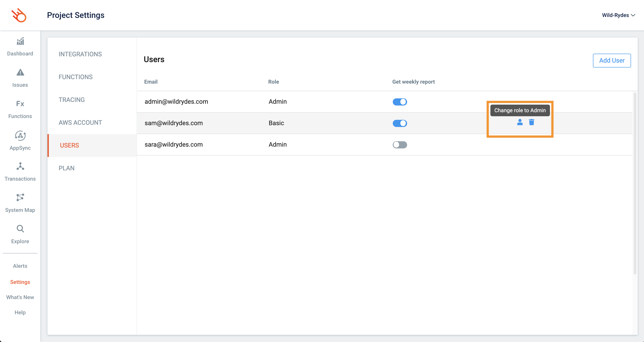Open the What's New link
Image resolution: width=644 pixels, height=342 pixels.
[20, 297]
